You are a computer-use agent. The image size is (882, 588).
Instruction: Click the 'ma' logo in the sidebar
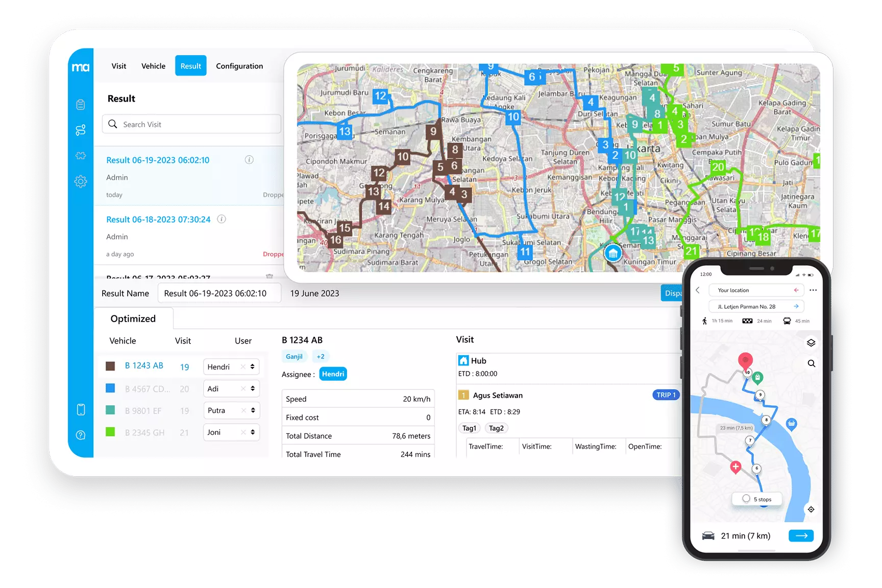[x=81, y=67]
